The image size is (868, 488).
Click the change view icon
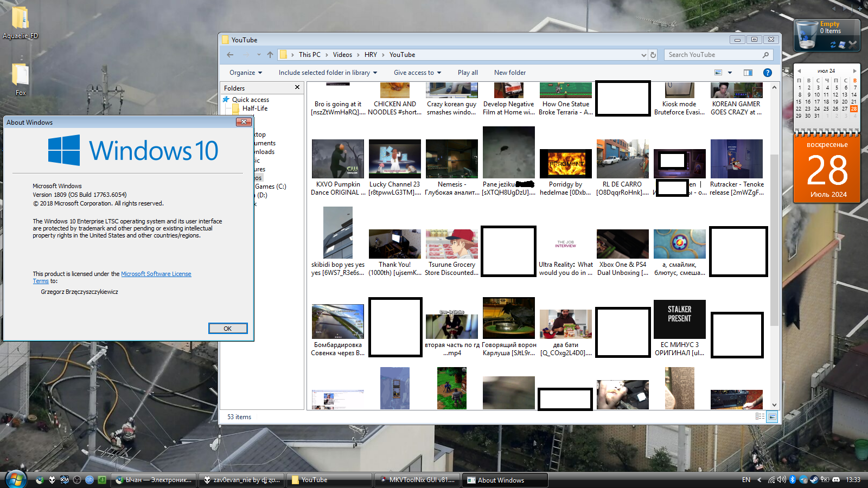click(718, 73)
